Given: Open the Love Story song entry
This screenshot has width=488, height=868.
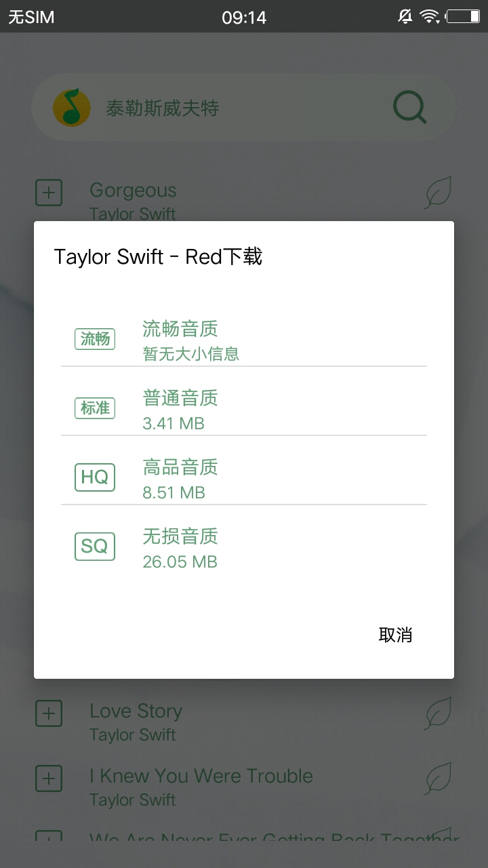Looking at the screenshot, I should pyautogui.click(x=203, y=722).
